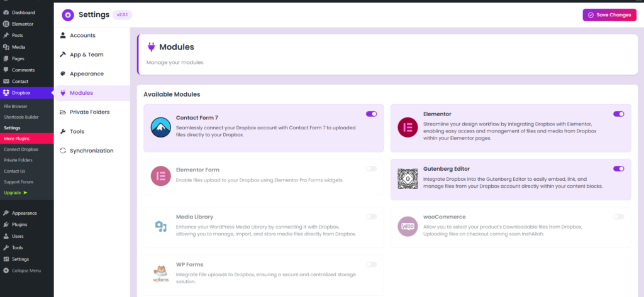Screen dimensions: 644x297
Task: Click the WooCommerce module logo
Action: [x=408, y=227]
